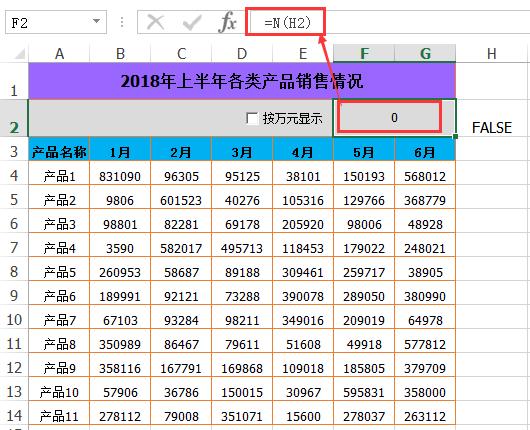The width and height of the screenshot is (530, 430).
Task: Click cell with value 358116
Action: (x=120, y=365)
